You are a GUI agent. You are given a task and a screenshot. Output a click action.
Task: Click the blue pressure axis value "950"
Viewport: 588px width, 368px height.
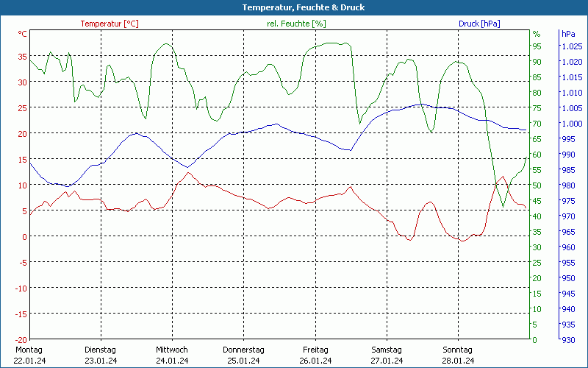[x=568, y=278]
